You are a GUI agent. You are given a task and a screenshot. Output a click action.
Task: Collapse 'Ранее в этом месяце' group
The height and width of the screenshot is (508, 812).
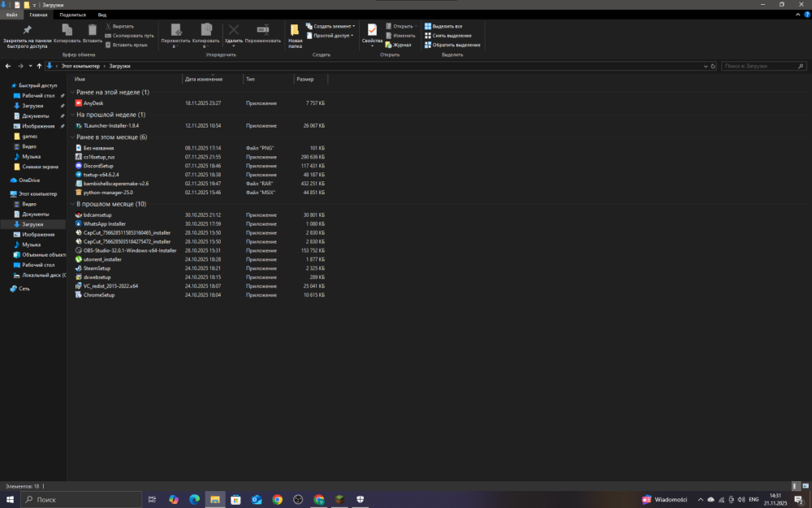[72, 137]
